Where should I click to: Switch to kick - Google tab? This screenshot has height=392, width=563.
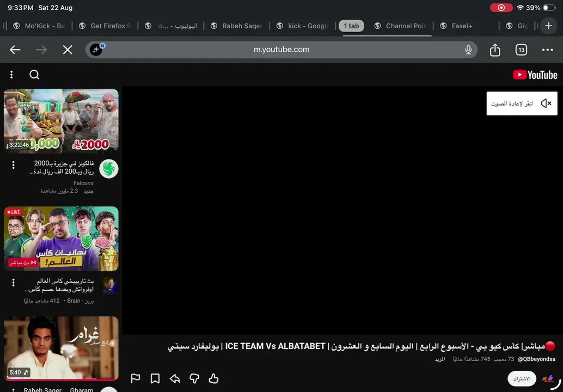(303, 26)
